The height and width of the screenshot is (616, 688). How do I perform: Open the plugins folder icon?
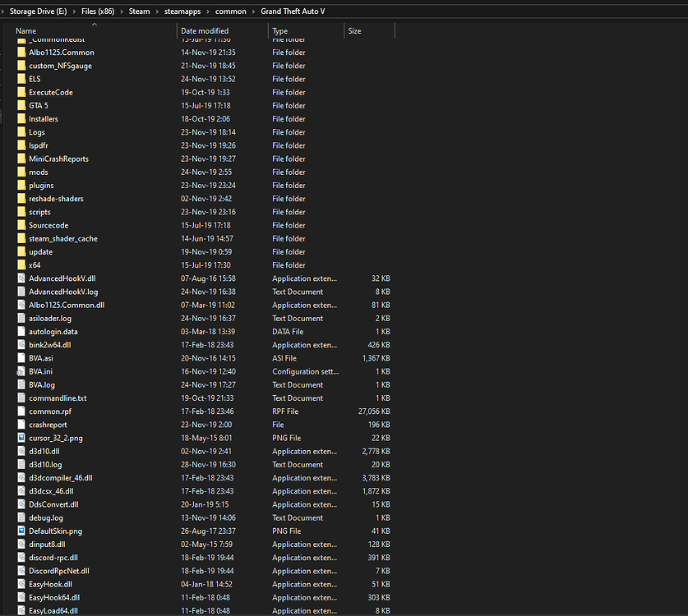point(21,185)
